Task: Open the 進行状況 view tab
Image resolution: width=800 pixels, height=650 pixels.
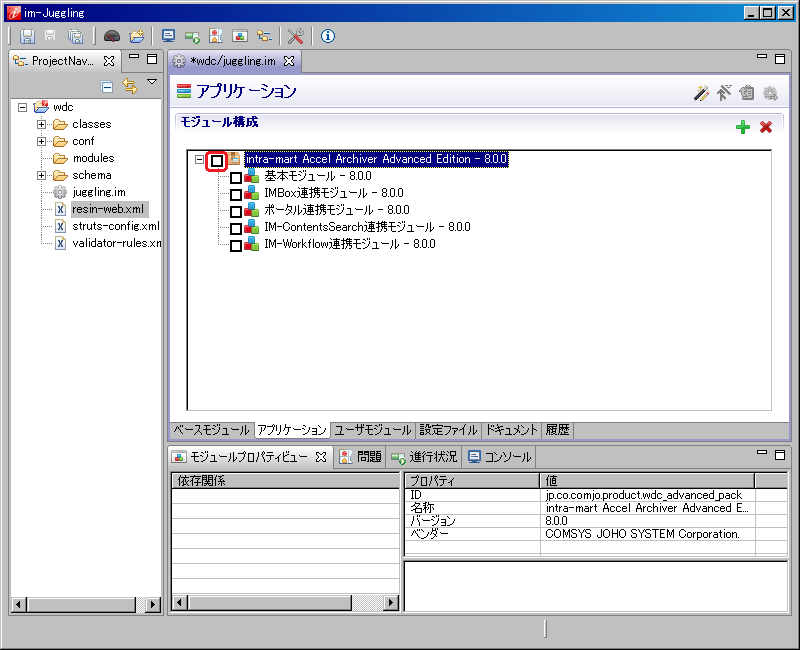Action: 424,457
